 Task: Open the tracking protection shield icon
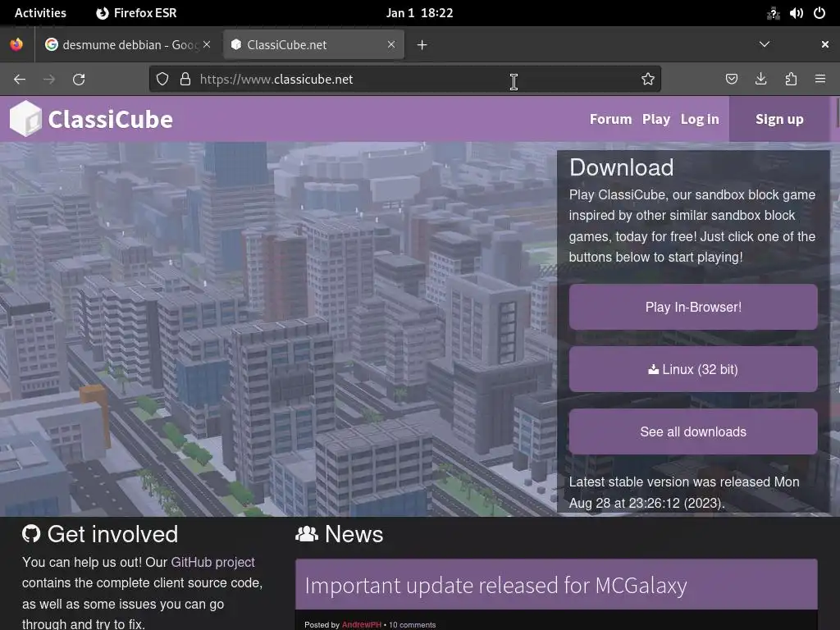[x=162, y=80]
